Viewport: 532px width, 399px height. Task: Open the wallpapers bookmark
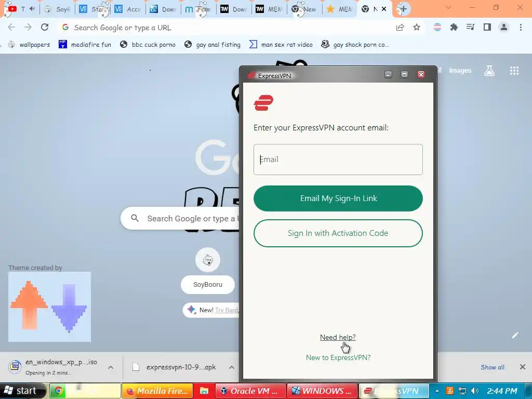point(29,45)
